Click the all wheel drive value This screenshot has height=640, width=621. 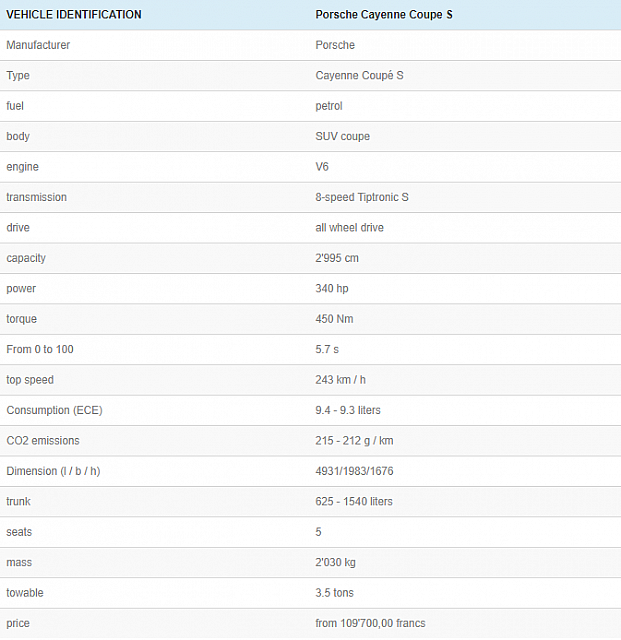(x=349, y=227)
